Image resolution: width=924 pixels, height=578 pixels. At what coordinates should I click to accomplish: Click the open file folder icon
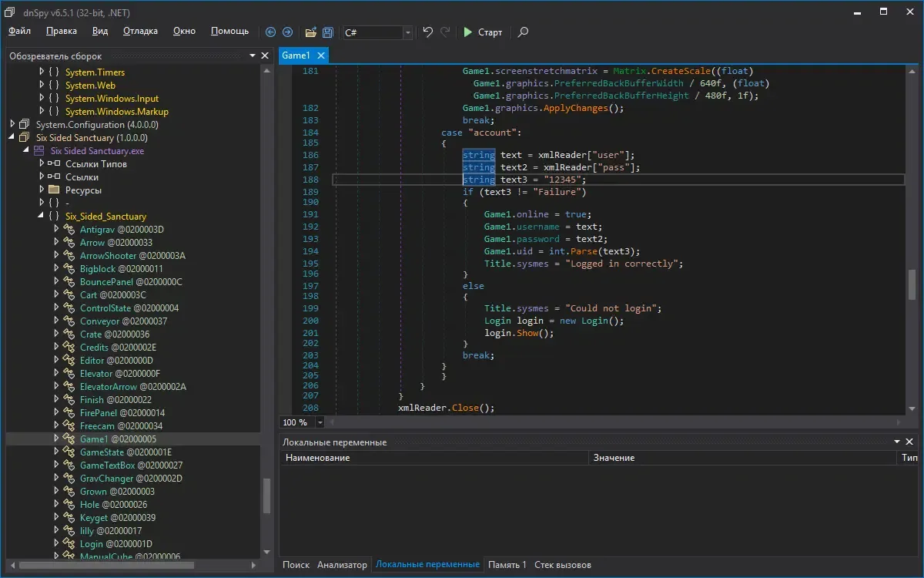pyautogui.click(x=310, y=32)
